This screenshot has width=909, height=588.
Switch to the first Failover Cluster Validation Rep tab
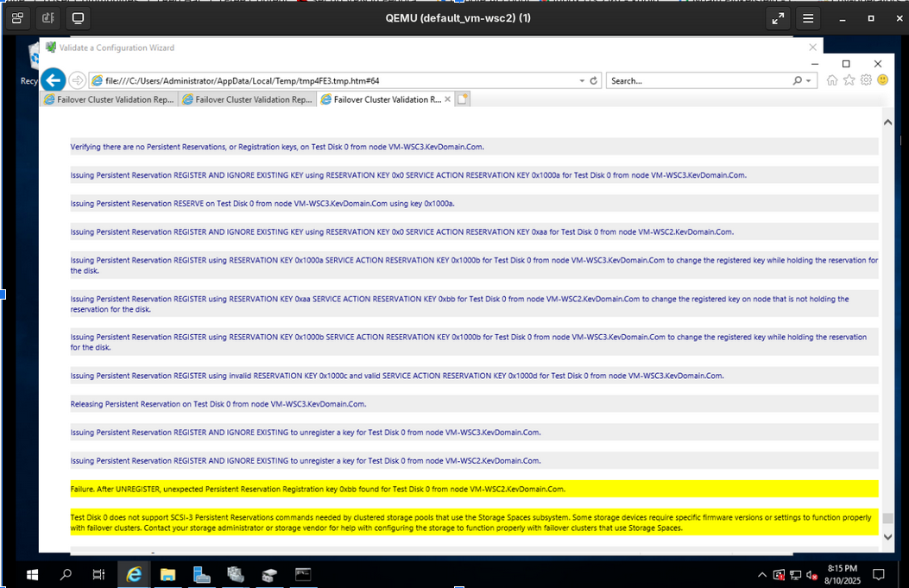tap(109, 100)
